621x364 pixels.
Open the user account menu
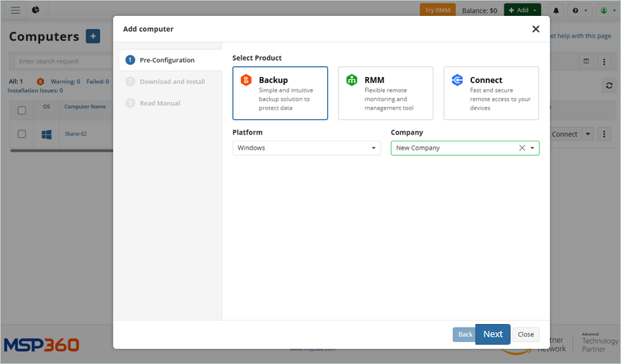[x=606, y=10]
